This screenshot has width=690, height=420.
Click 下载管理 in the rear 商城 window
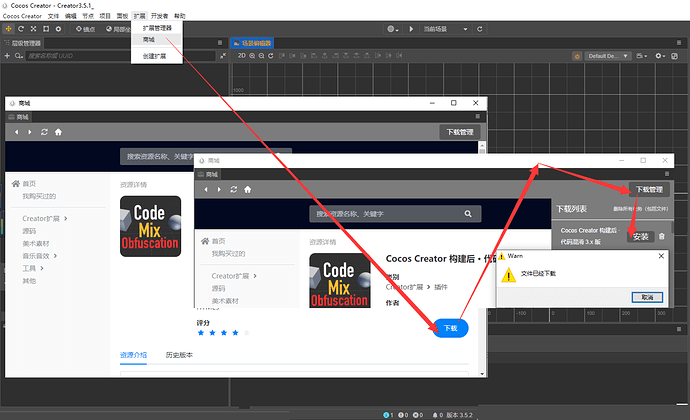pyautogui.click(x=460, y=132)
